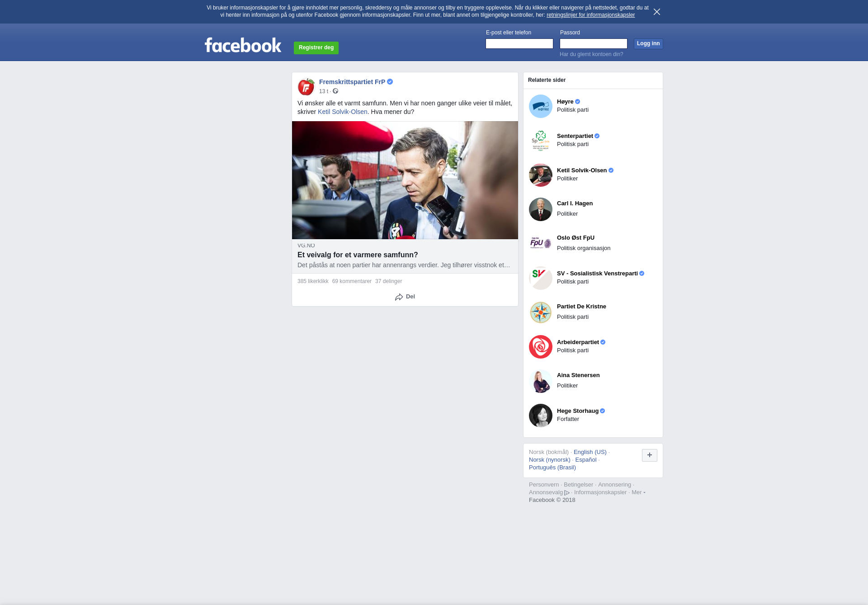868x605 pixels.
Task: Click Partiet De Kristne compass logo
Action: tap(541, 312)
